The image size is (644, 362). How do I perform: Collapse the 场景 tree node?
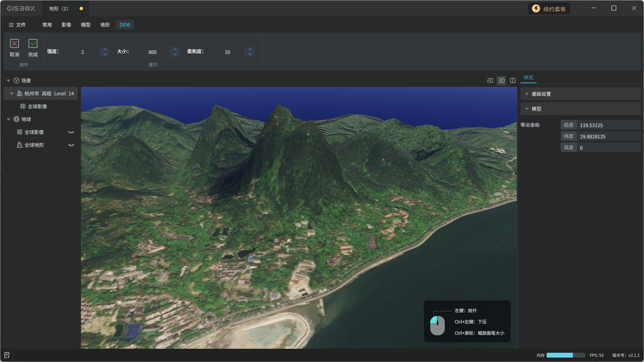point(8,81)
